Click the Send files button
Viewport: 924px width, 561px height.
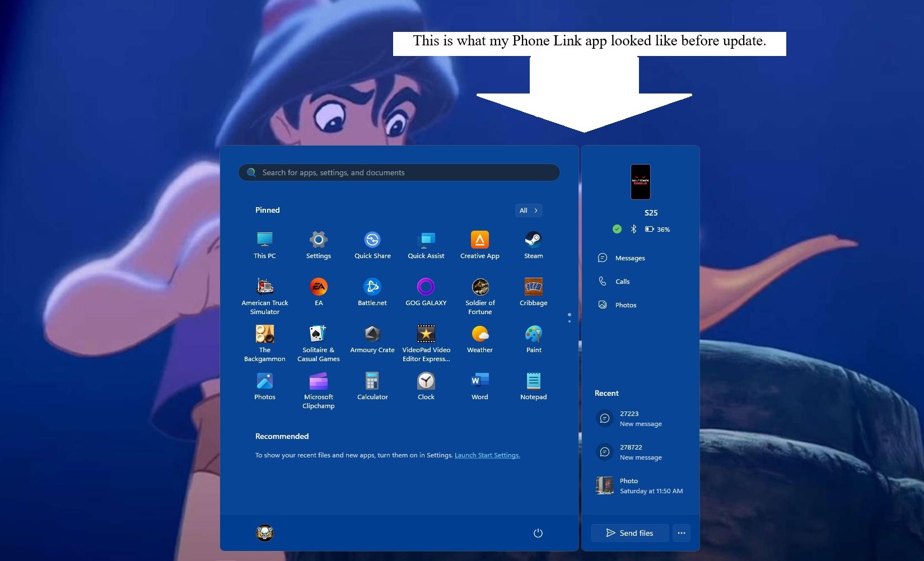[x=630, y=533]
